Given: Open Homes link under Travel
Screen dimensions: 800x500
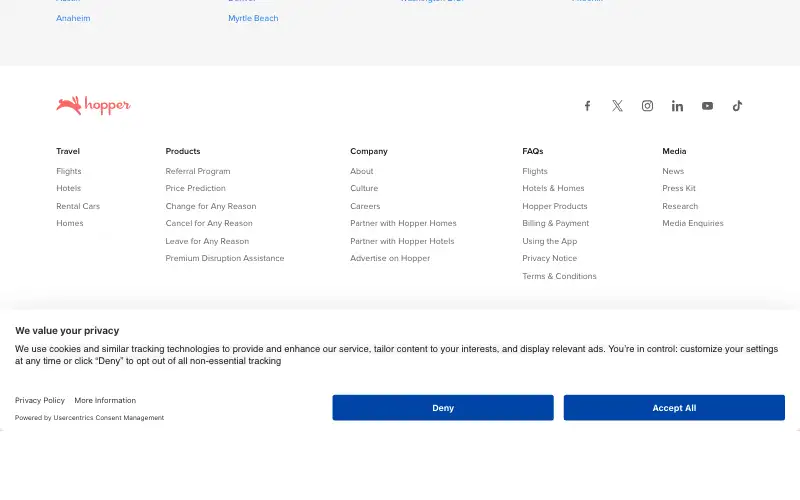Looking at the screenshot, I should pos(70,223).
